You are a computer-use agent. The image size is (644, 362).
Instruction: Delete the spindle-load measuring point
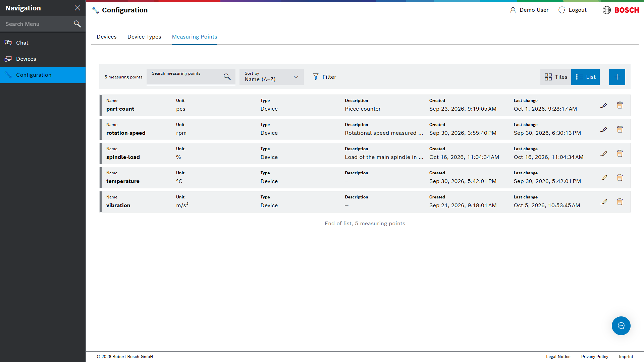tap(620, 154)
